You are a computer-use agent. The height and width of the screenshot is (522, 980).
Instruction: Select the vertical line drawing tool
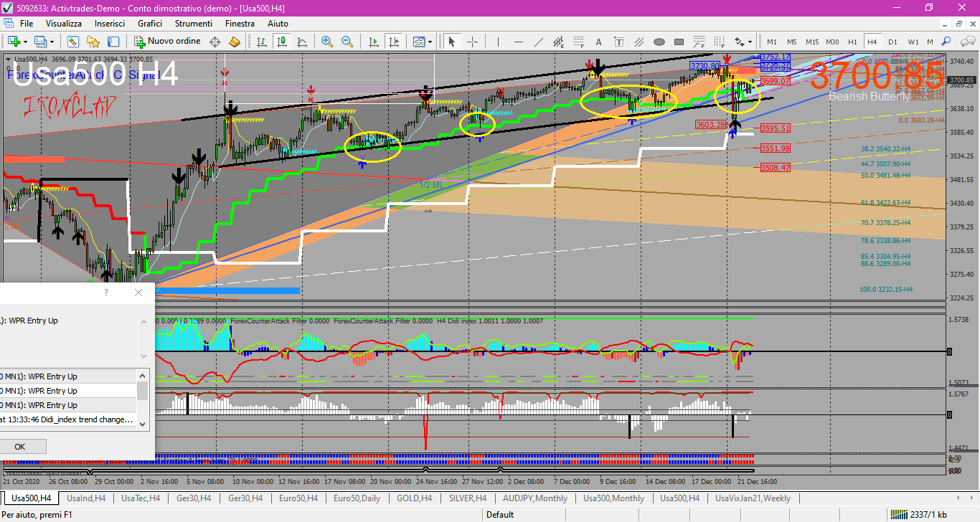pyautogui.click(x=498, y=42)
